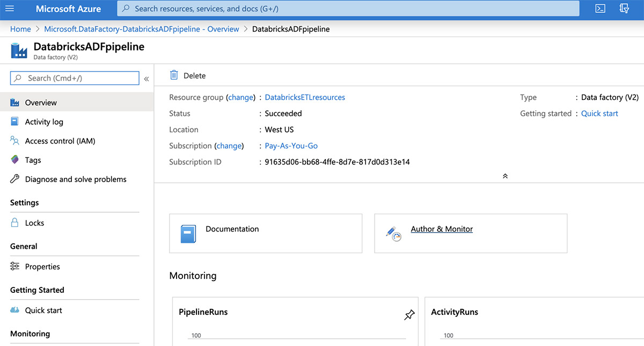The image size is (644, 346).
Task: Open Activity log in the sidebar
Action: 44,122
